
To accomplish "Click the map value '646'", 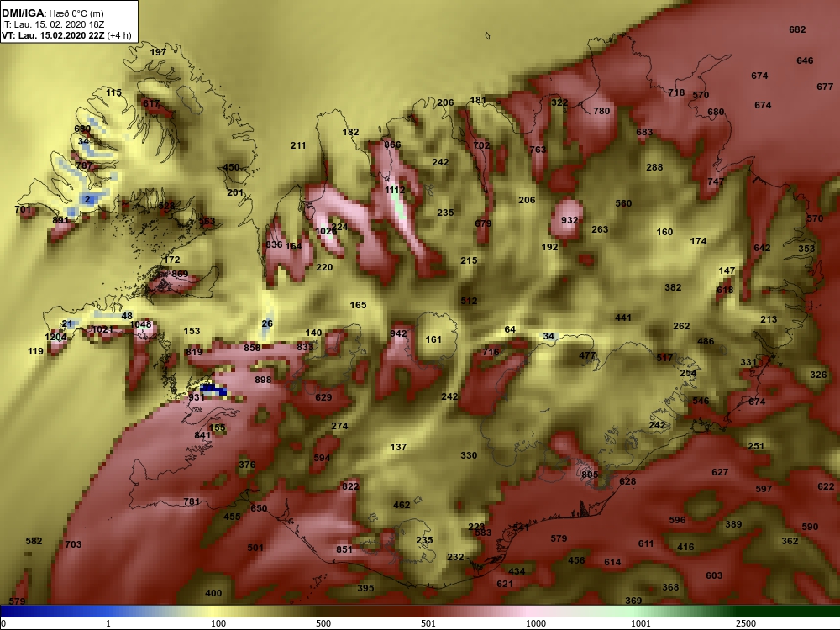I will coord(805,60).
